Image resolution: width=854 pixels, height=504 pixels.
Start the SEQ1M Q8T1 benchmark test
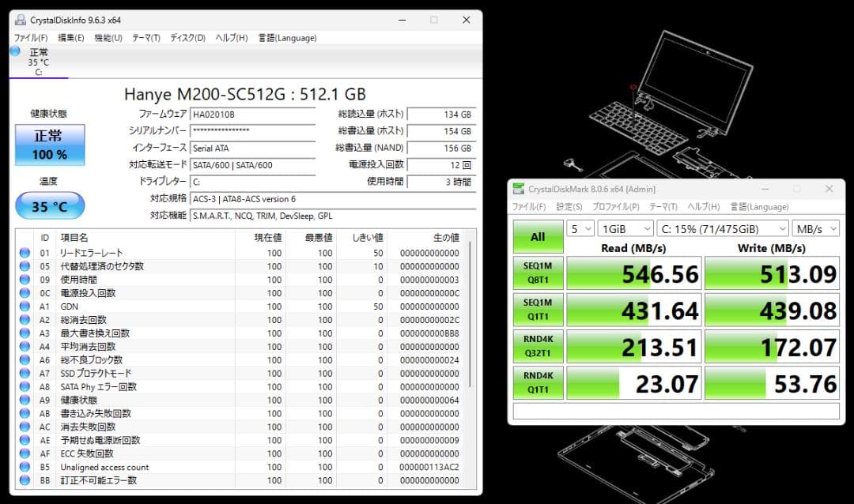[x=538, y=273]
